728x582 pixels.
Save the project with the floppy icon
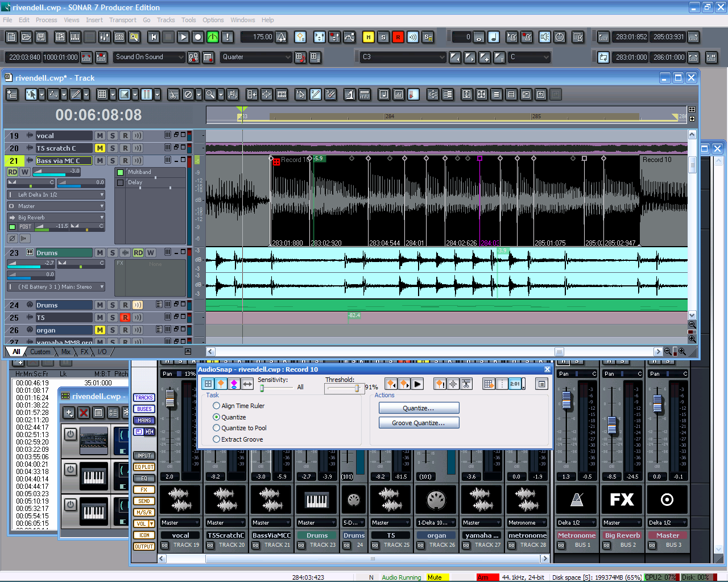(41, 37)
